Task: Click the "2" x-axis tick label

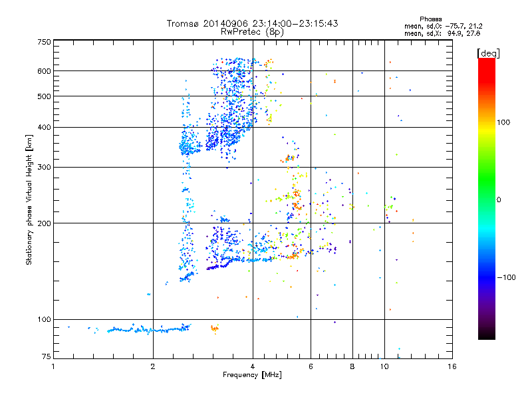Action: point(153,366)
